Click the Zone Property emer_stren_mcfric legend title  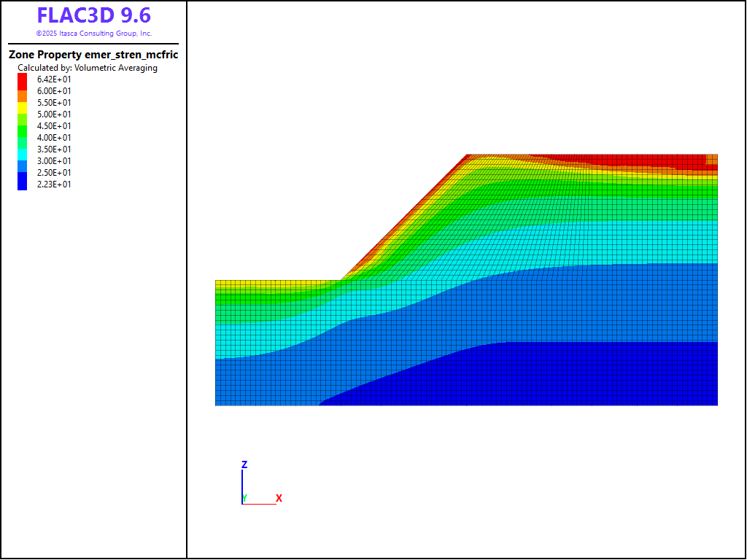(x=93, y=55)
